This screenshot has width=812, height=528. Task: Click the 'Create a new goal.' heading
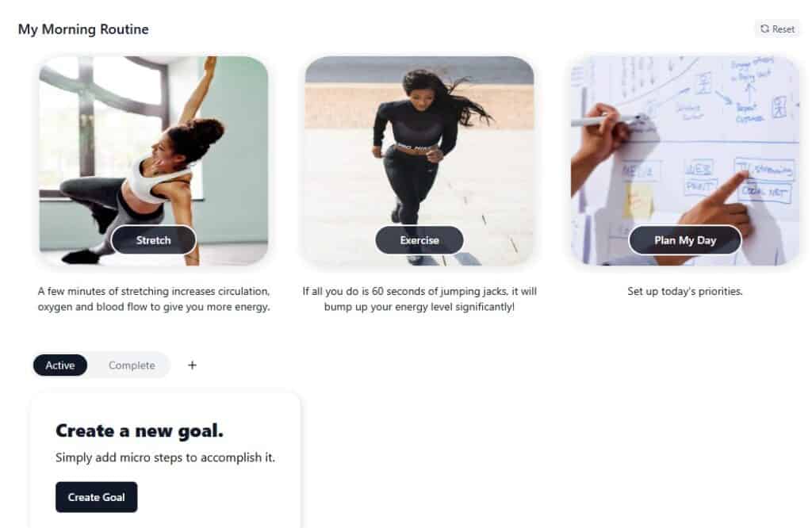click(140, 430)
